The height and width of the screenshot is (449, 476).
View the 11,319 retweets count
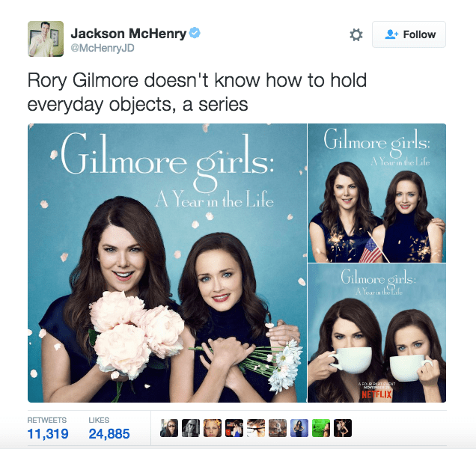pos(48,433)
